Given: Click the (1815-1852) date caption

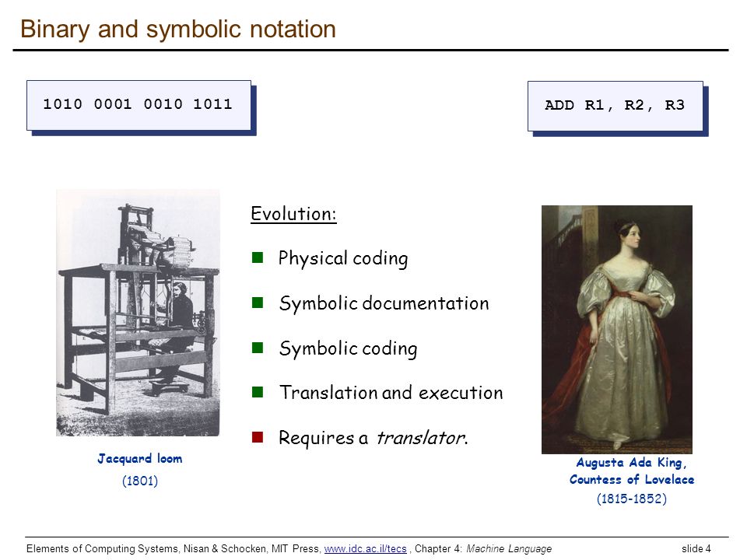Looking at the screenshot, I should click(632, 499).
